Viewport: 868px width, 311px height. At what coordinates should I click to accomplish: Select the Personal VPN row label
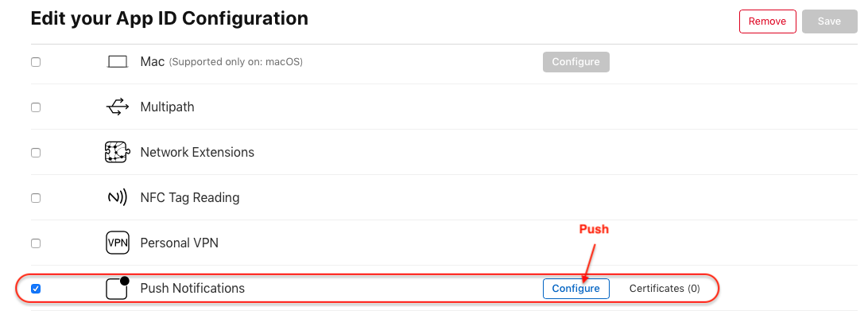tap(180, 243)
